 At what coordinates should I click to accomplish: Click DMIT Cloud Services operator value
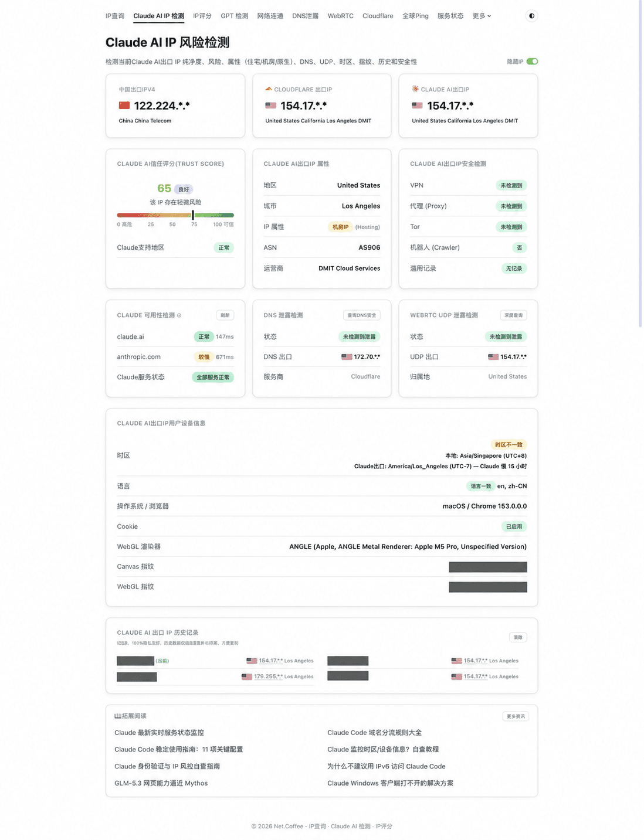click(350, 268)
